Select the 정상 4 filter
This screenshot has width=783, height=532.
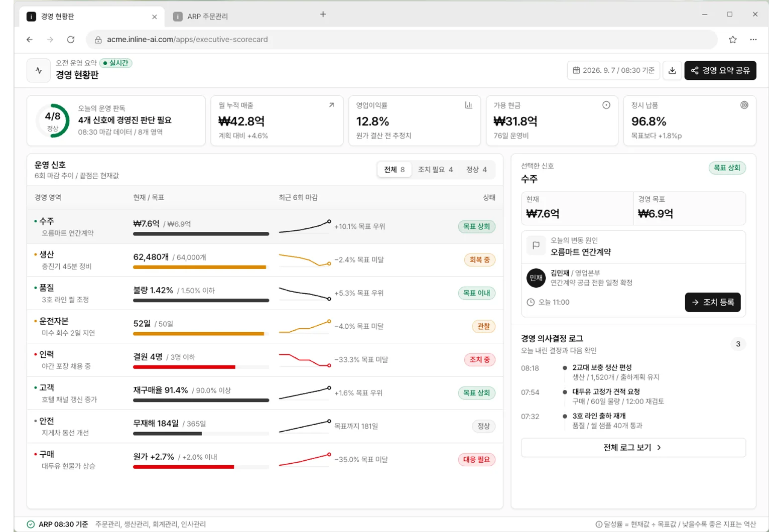[477, 170]
